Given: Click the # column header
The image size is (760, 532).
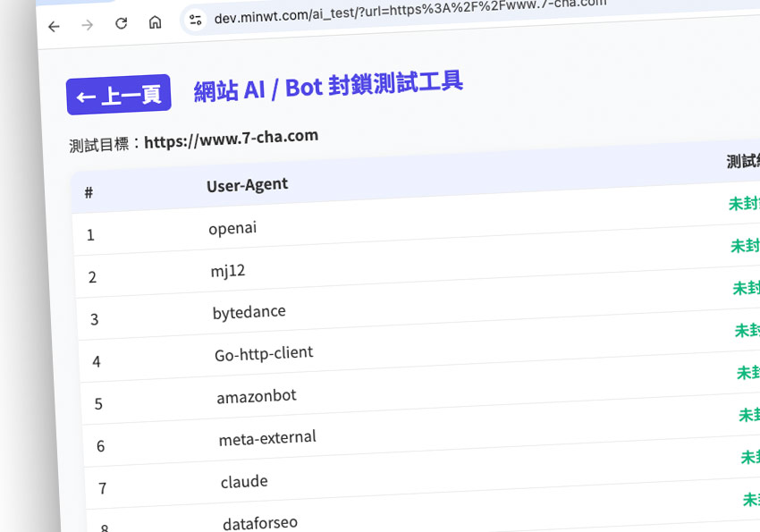Looking at the screenshot, I should pos(89,192).
